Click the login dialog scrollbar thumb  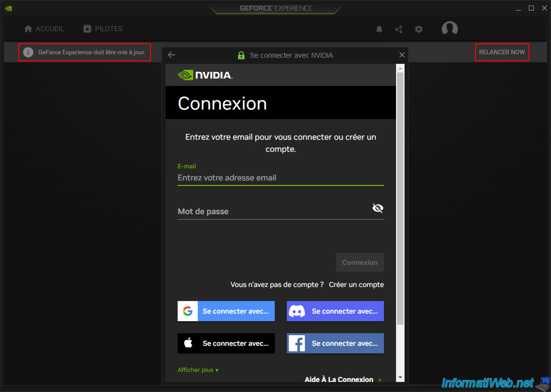coord(400,199)
